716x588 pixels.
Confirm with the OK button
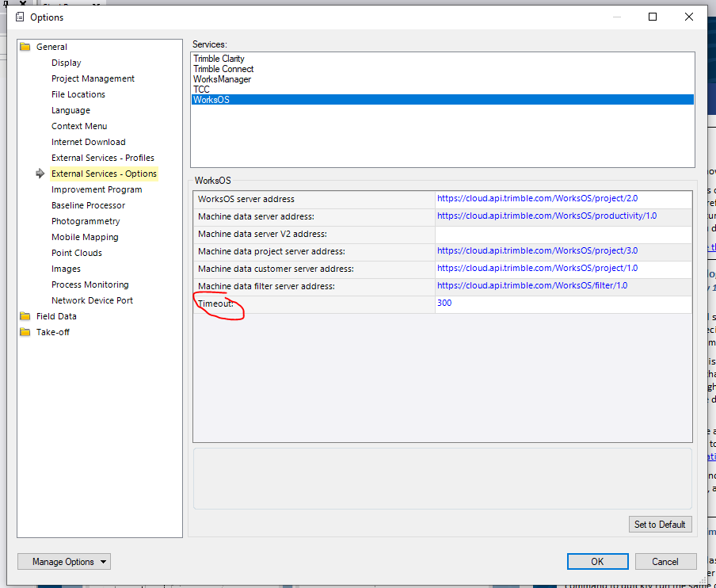[597, 562]
